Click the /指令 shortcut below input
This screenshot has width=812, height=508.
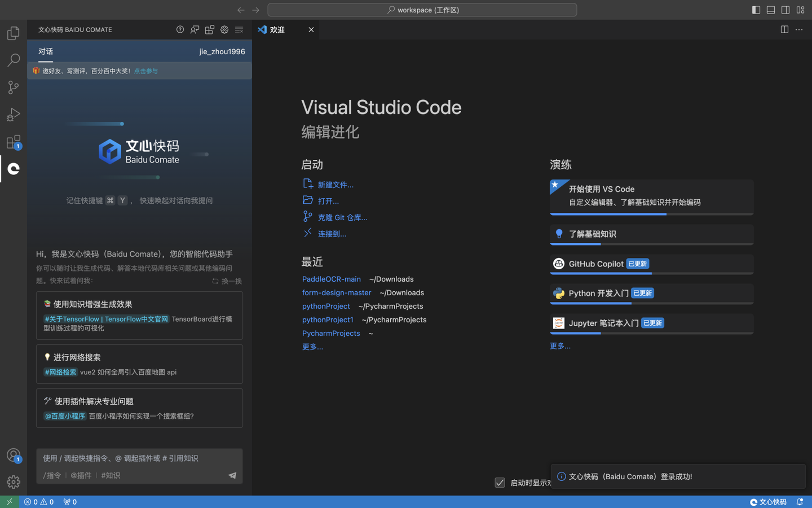point(52,475)
